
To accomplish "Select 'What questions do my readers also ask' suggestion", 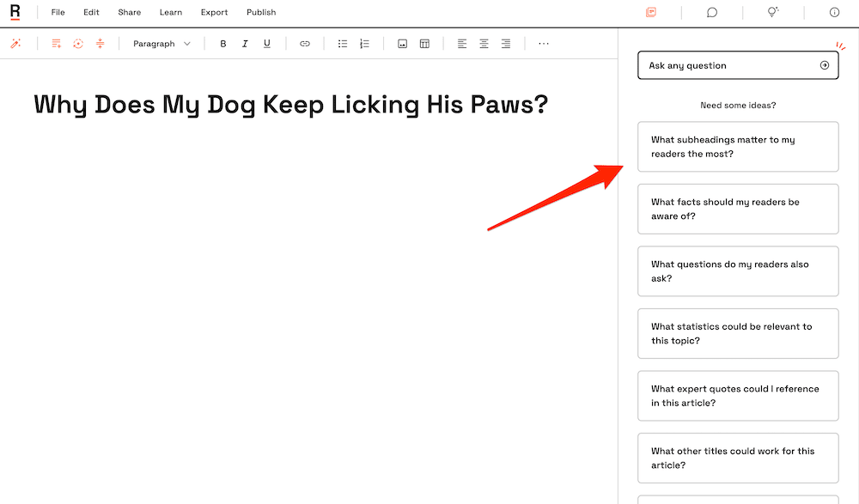I will pos(738,271).
